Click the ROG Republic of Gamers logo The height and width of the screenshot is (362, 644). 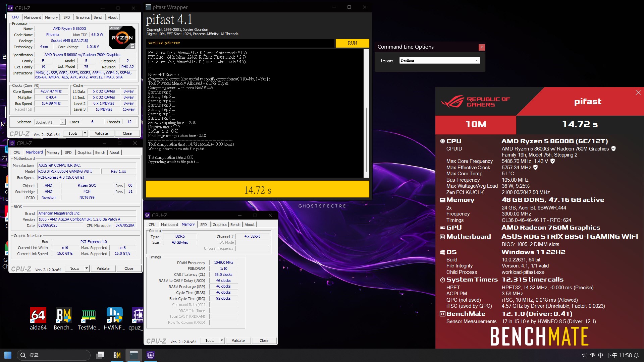(x=476, y=102)
